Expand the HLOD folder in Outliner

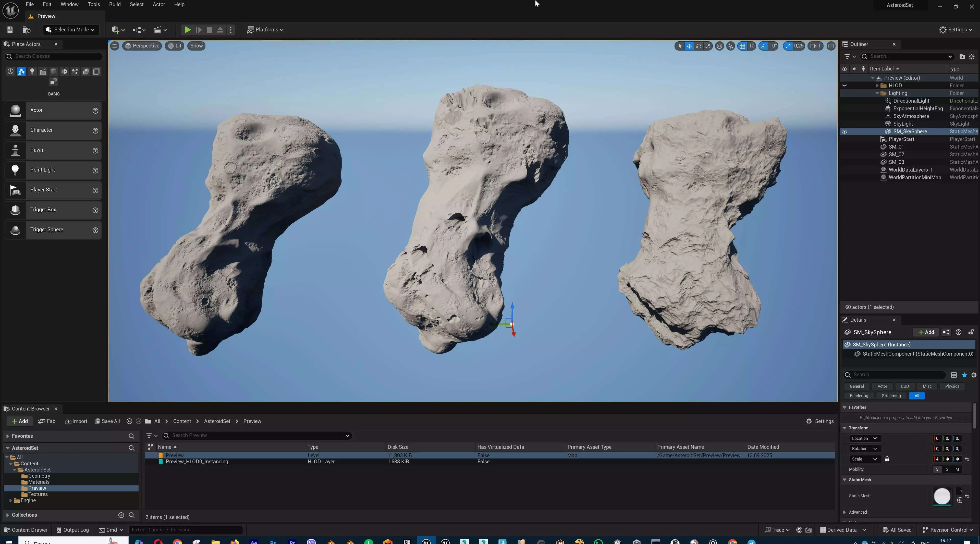pyautogui.click(x=877, y=86)
